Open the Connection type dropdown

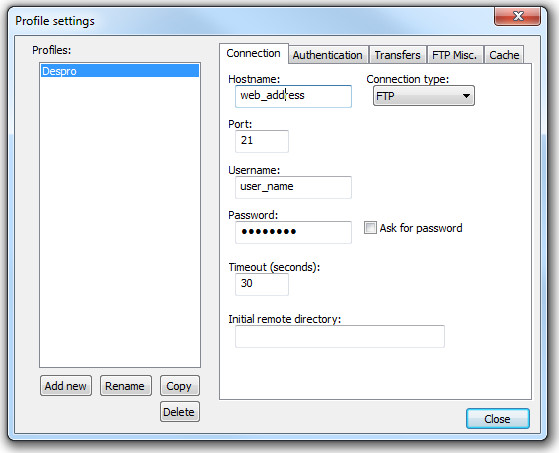click(424, 96)
